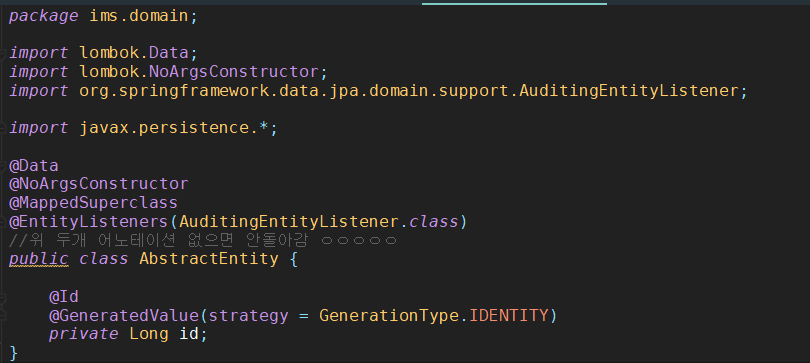Click the closing brace on last line
Image resolution: width=810 pixels, height=363 pixels.
[13, 353]
